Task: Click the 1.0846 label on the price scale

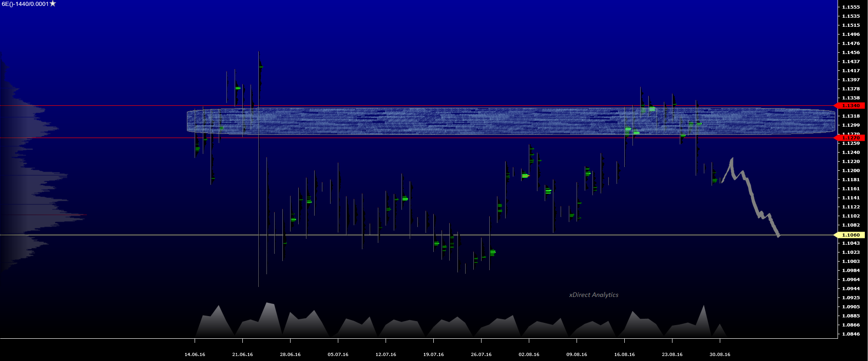Action: pyautogui.click(x=851, y=334)
